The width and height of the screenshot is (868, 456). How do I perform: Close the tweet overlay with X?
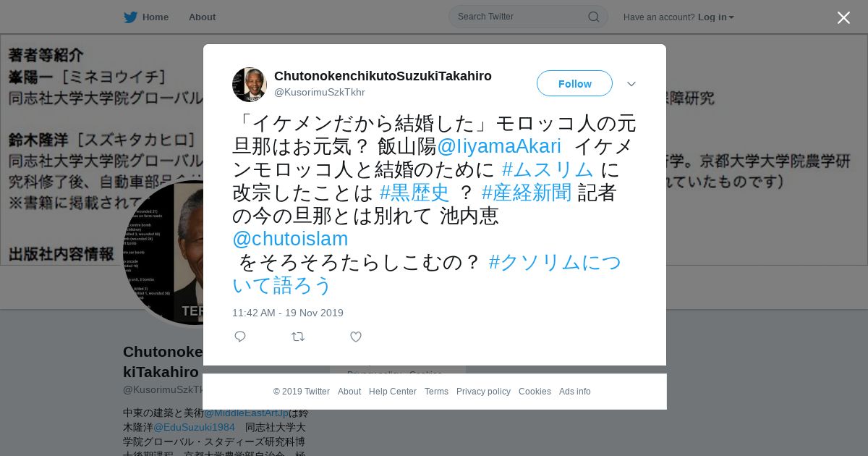(x=843, y=17)
